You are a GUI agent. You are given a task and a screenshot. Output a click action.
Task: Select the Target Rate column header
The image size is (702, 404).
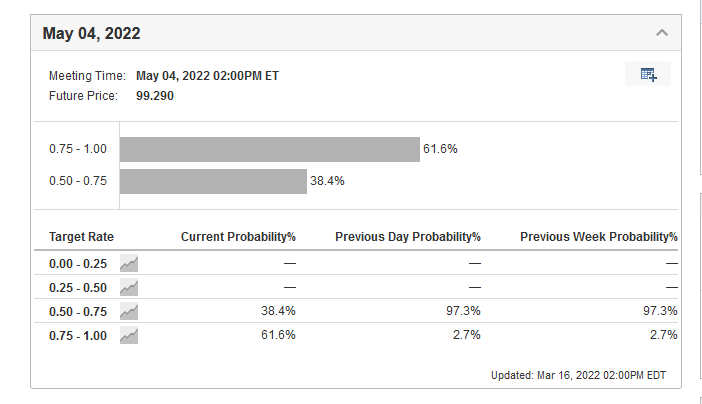tap(81, 237)
